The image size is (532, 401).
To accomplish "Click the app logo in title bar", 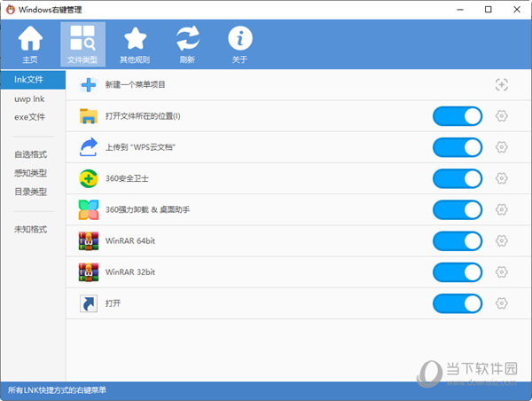I will 10,10.
